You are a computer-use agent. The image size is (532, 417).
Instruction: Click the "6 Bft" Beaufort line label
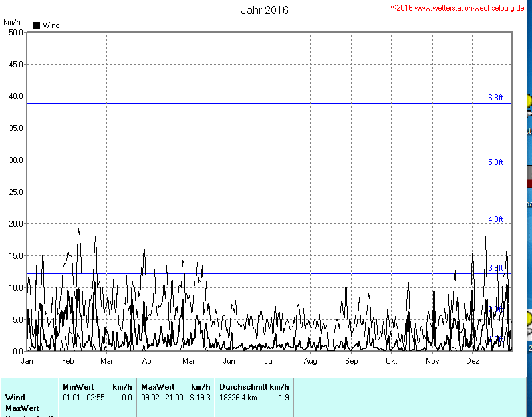click(495, 98)
